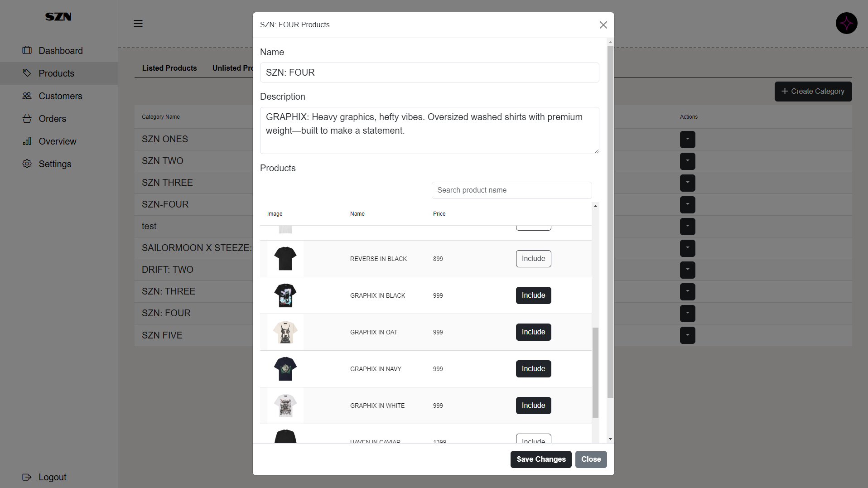Open the Settings gear icon
Image resolution: width=868 pixels, height=488 pixels.
27,164
